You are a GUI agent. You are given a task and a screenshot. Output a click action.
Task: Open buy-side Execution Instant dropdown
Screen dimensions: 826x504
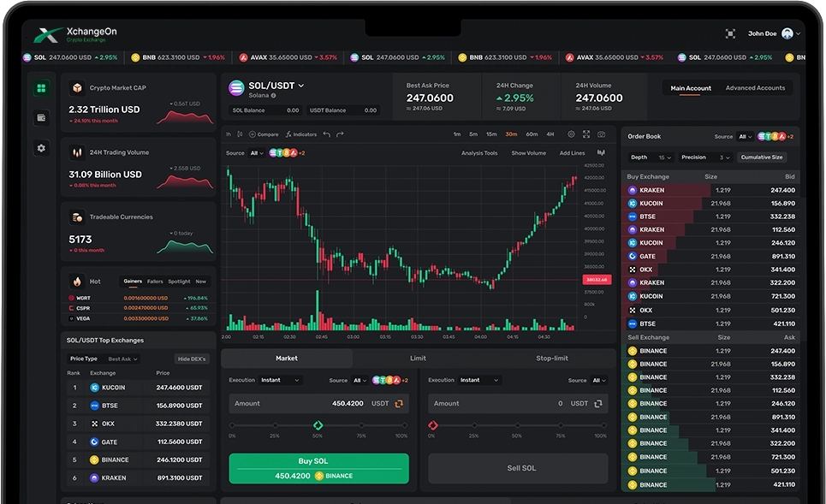click(280, 380)
